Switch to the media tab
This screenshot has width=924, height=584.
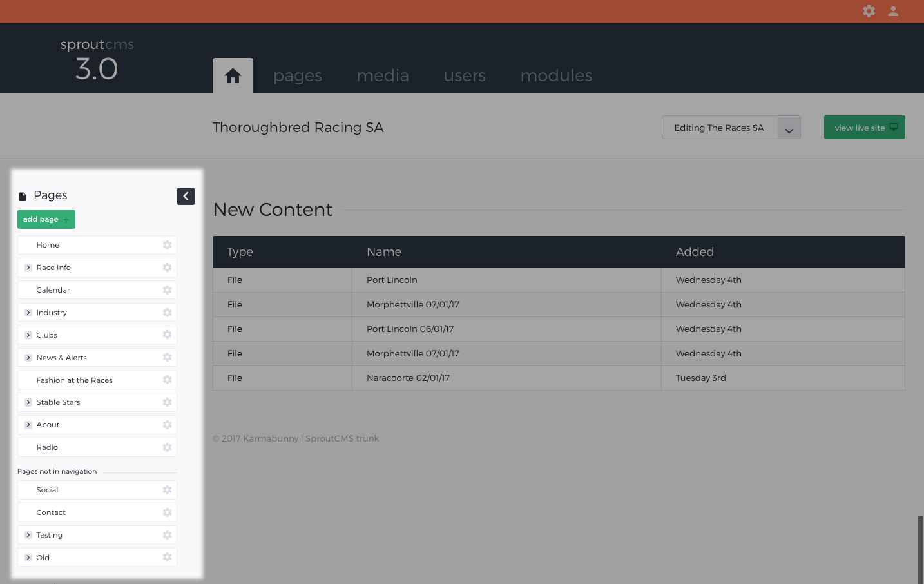pyautogui.click(x=383, y=75)
